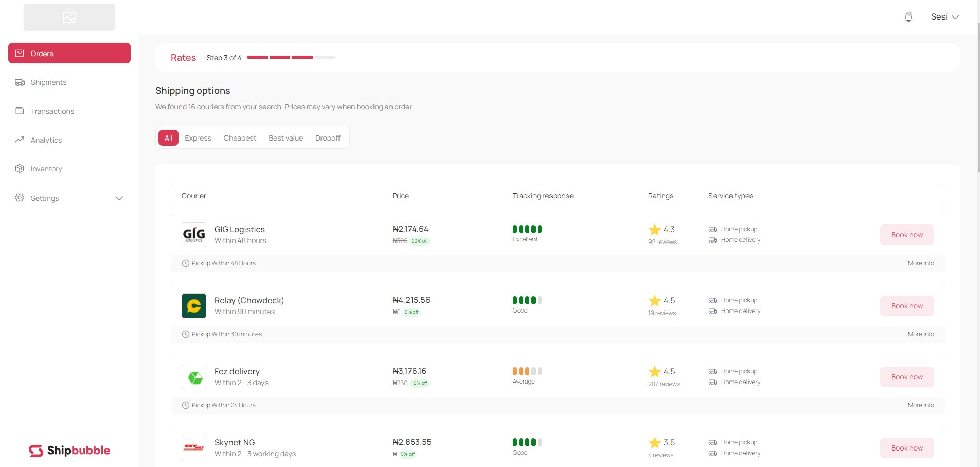This screenshot has width=980, height=467.
Task: Click the notification bell icon
Action: click(908, 17)
